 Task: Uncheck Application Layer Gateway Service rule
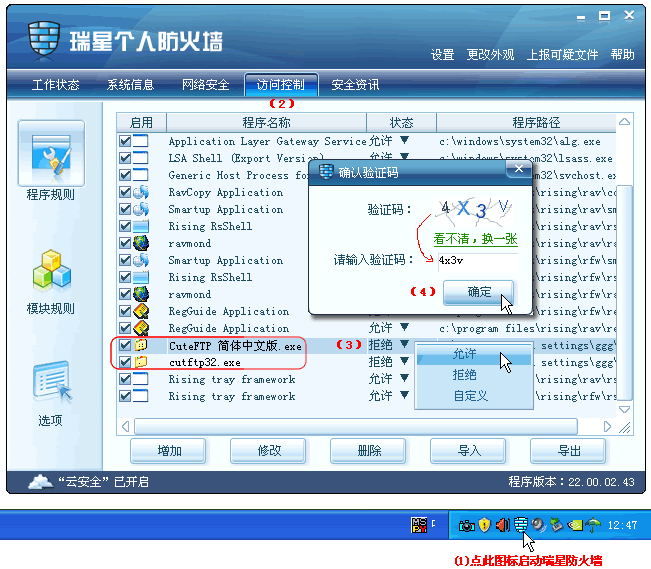[125, 141]
